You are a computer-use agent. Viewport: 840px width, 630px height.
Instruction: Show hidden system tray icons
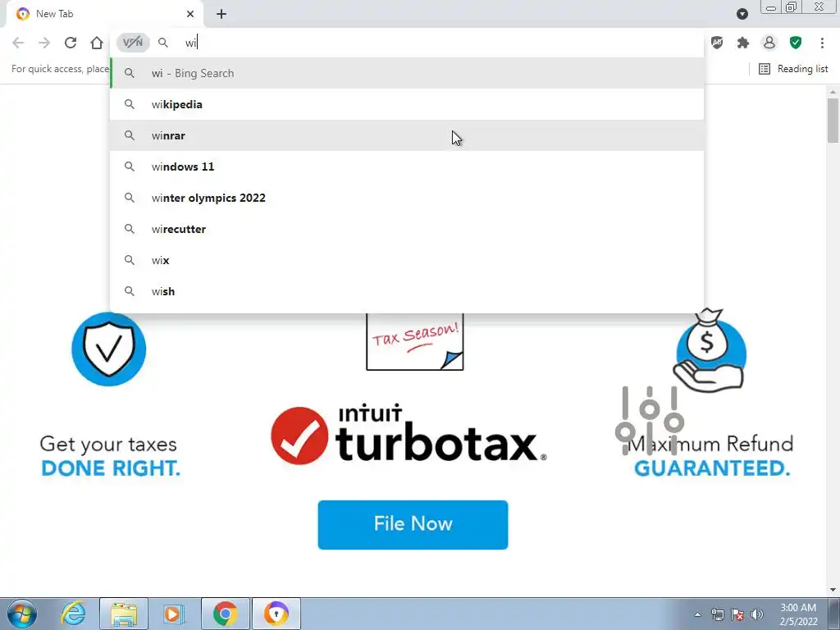(x=697, y=614)
